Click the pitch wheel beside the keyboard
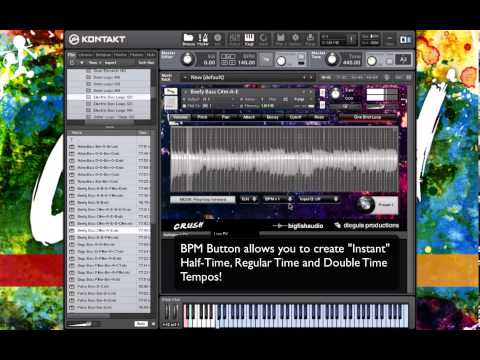Image resolution: width=480 pixels, height=360 pixels. (167, 313)
